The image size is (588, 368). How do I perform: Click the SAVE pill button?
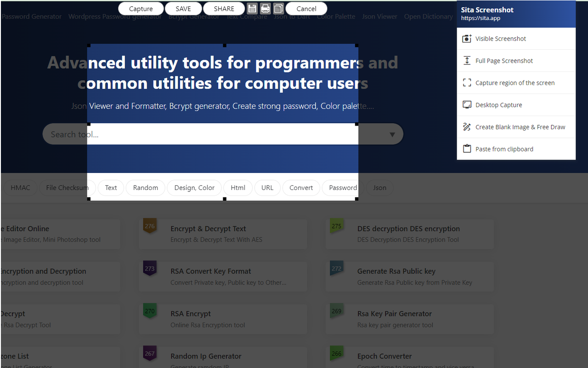(183, 9)
